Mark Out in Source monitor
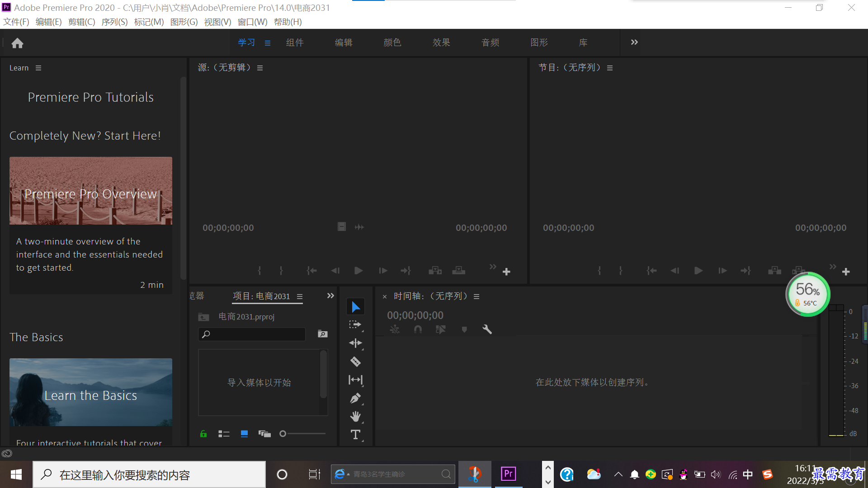Viewport: 868px width, 488px height. coord(281,271)
